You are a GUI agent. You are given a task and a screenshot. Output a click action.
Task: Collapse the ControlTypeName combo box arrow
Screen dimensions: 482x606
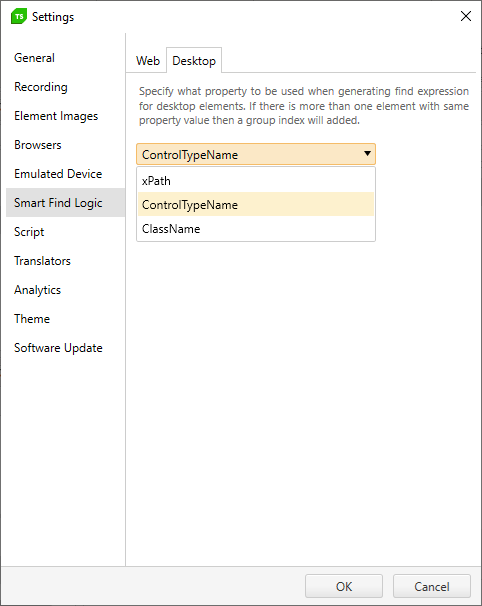click(367, 154)
